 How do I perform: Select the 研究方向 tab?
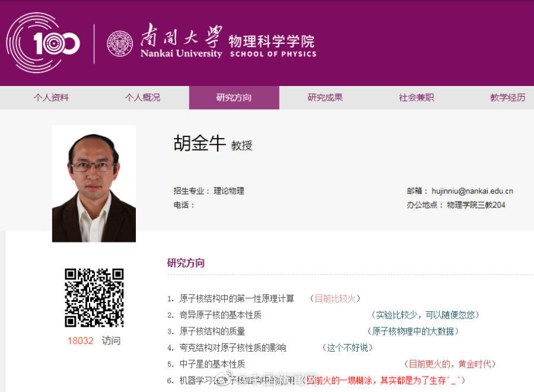tap(234, 98)
